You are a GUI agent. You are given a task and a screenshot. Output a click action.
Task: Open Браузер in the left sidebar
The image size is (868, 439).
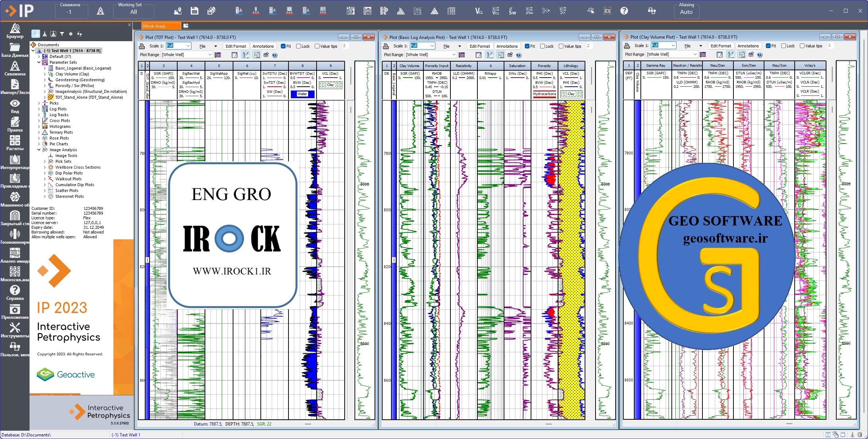point(15,31)
